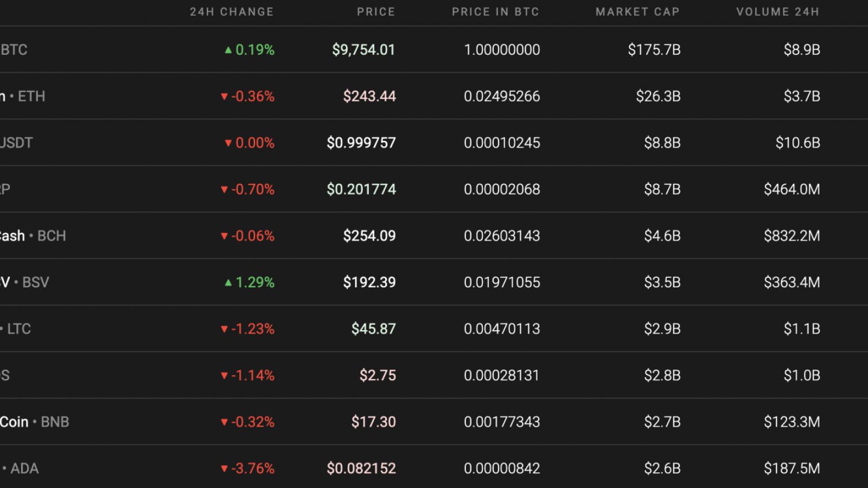
Task: Click the red down arrow beside 0.00%
Action: click(x=228, y=143)
